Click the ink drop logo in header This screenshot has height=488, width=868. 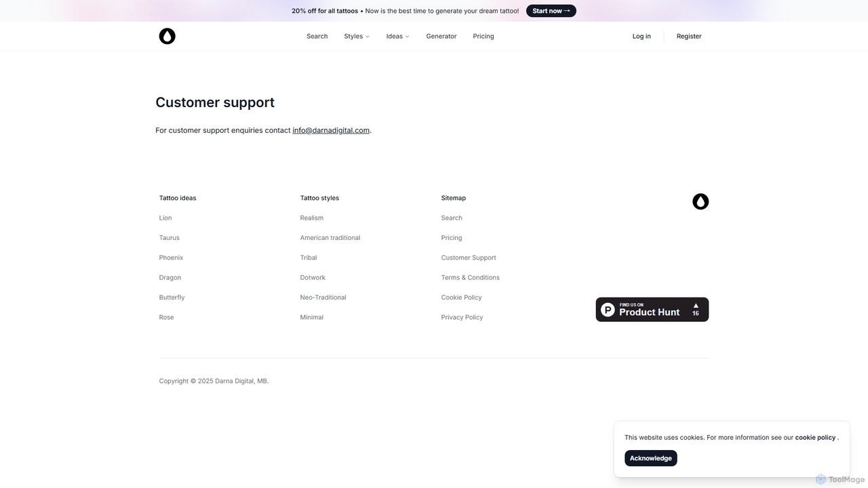coord(167,36)
